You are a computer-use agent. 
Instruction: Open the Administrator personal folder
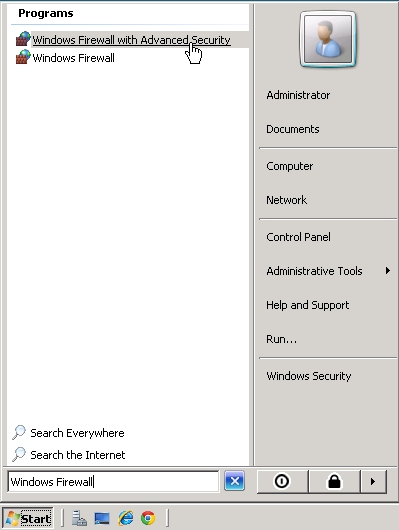click(298, 95)
